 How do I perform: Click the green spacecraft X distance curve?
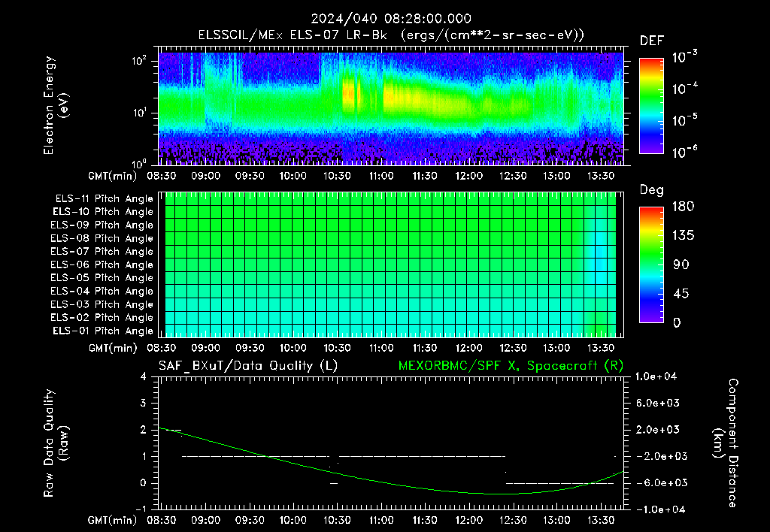click(x=390, y=482)
